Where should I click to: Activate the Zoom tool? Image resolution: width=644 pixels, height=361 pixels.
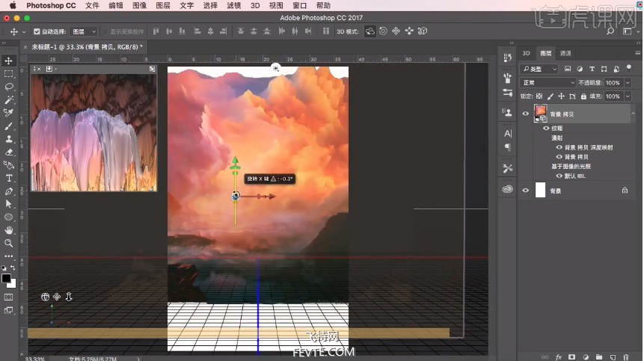9,243
